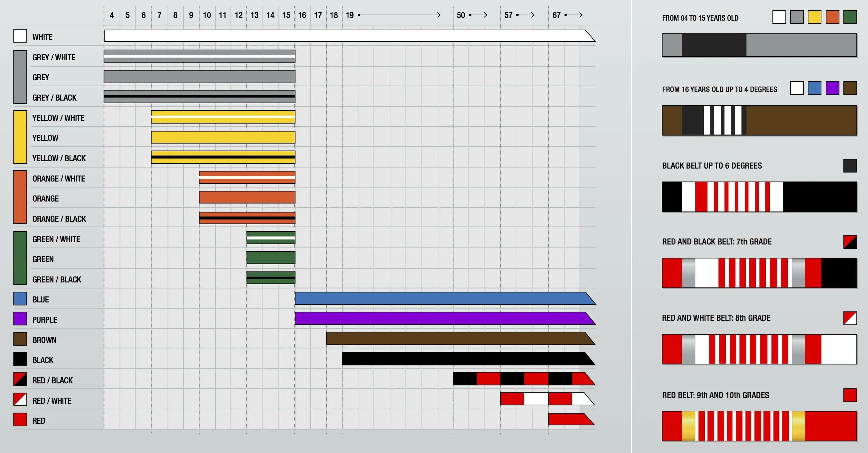Click 'FROM 16 YEARS OLD UP TO 4 DEGREES' heading
The height and width of the screenshot is (453, 868).
pos(720,89)
